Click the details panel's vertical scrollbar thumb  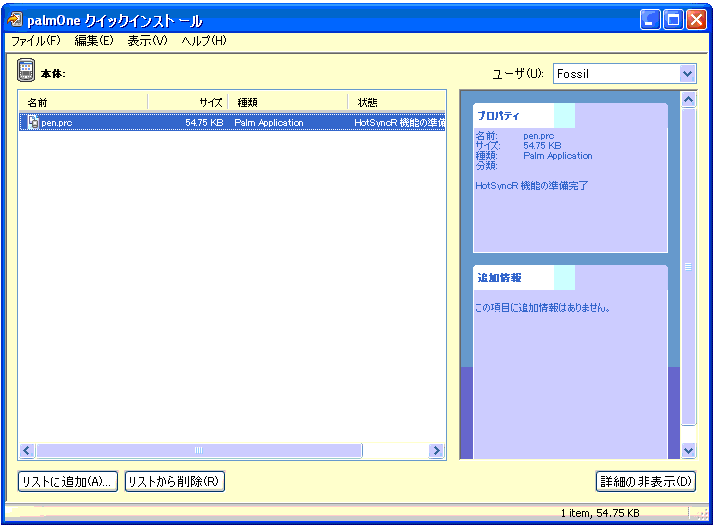tap(688, 267)
